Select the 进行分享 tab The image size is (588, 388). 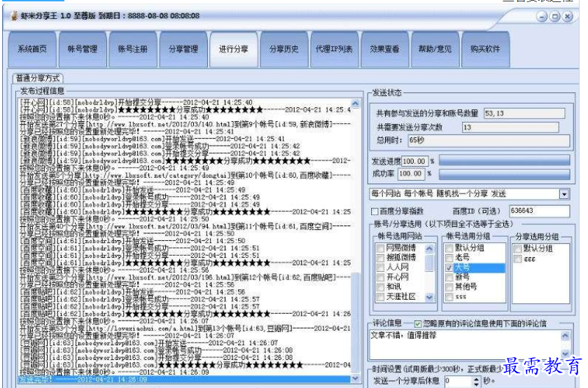tap(234, 49)
